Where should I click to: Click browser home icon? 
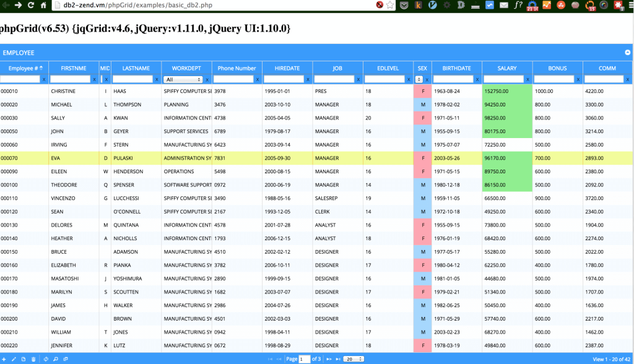click(43, 5)
